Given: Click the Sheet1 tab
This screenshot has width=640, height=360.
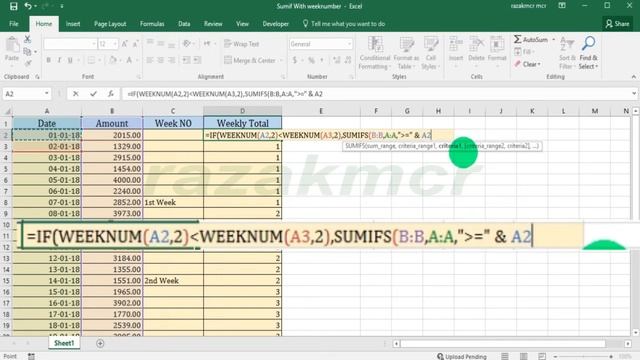Looking at the screenshot, I should coord(64,343).
